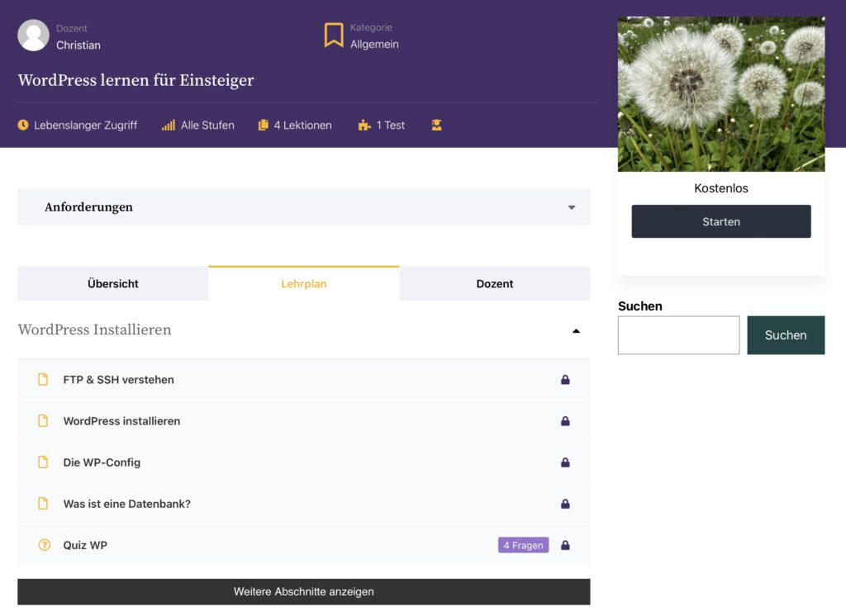The width and height of the screenshot is (846, 616).
Task: Click lock icon on WordPress installieren row
Action: [x=565, y=421]
